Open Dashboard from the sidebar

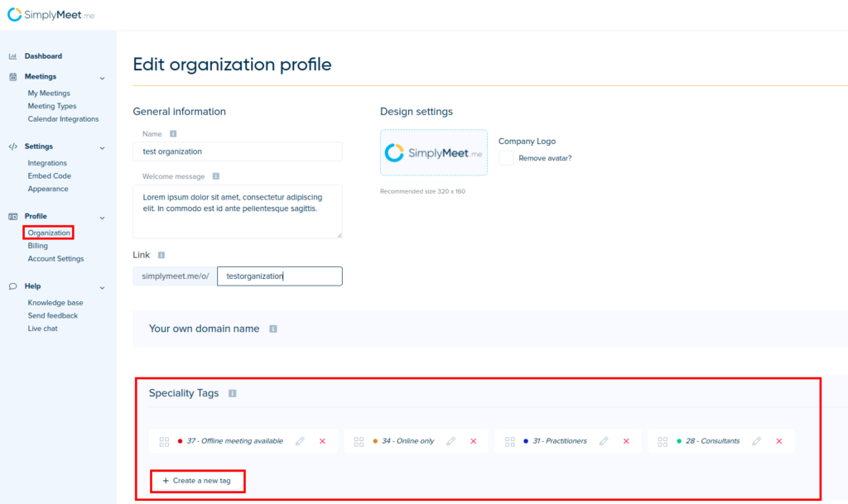click(43, 56)
